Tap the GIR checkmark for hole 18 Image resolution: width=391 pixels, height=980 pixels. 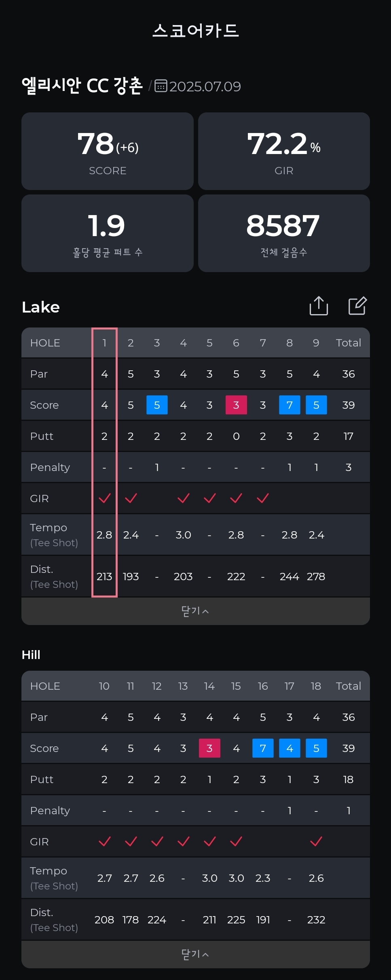tap(316, 841)
